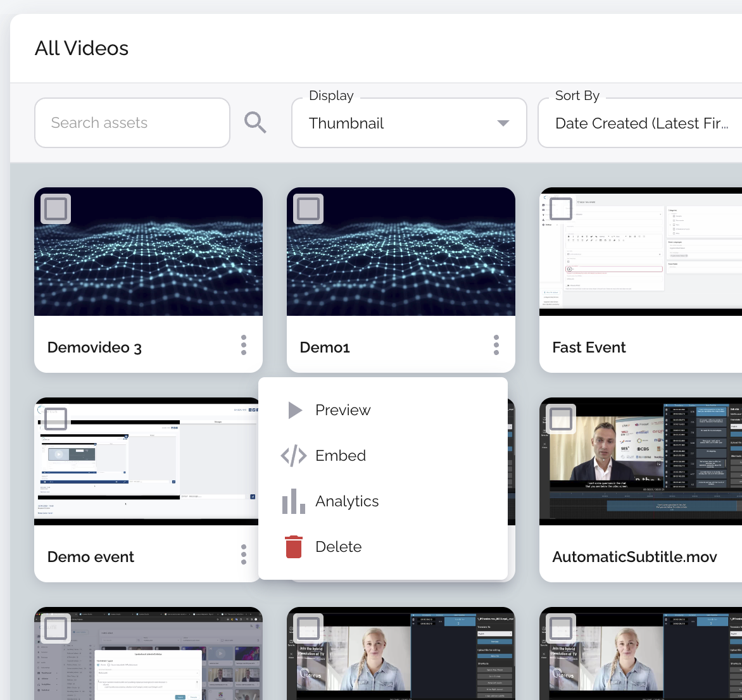Choose Embed from the context menu
Image resolution: width=742 pixels, height=700 pixels.
[341, 456]
